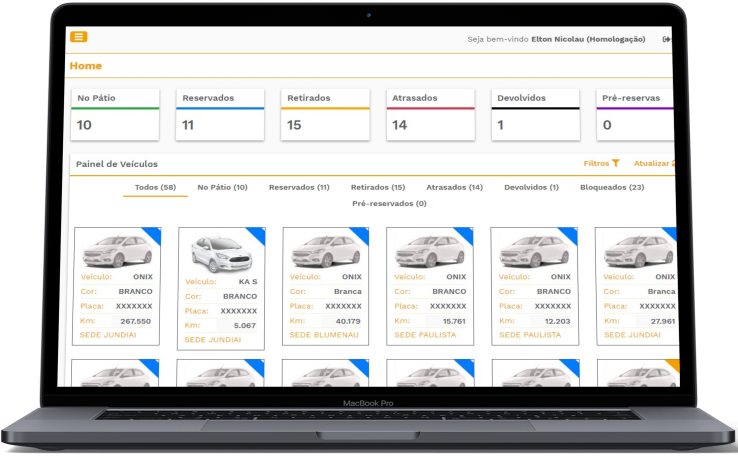
Task: Click car image on 267.550 km card
Action: (x=117, y=249)
